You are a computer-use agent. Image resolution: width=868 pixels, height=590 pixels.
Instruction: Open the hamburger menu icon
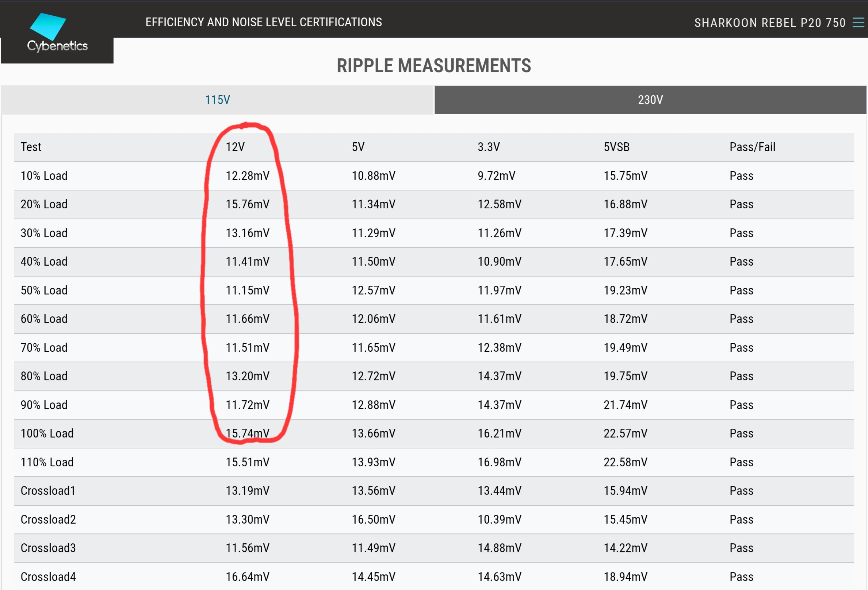[858, 23]
